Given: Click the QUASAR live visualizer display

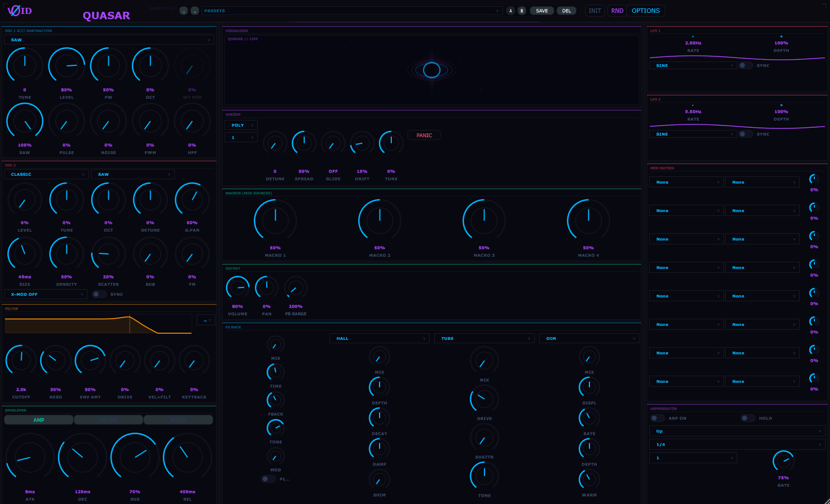Looking at the screenshot, I should (431, 70).
